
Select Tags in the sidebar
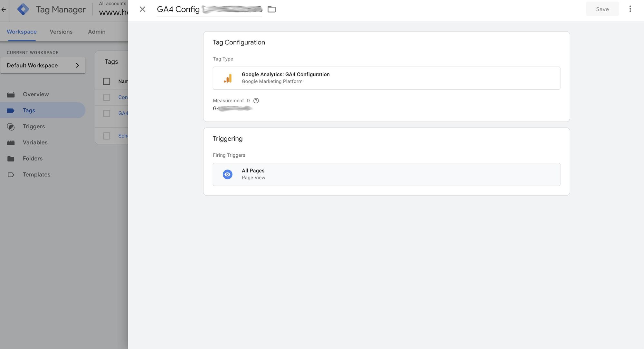point(43,110)
